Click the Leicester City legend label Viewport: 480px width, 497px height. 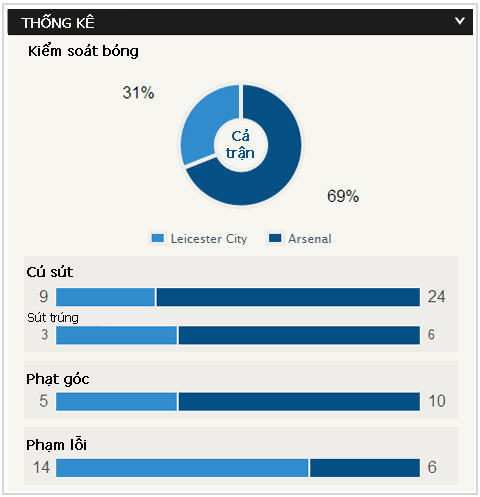pyautogui.click(x=209, y=239)
